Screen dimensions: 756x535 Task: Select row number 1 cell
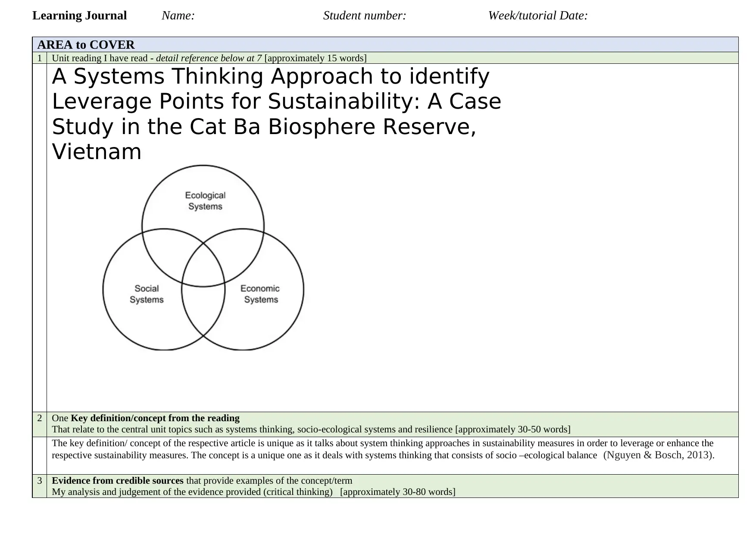[x=40, y=58]
